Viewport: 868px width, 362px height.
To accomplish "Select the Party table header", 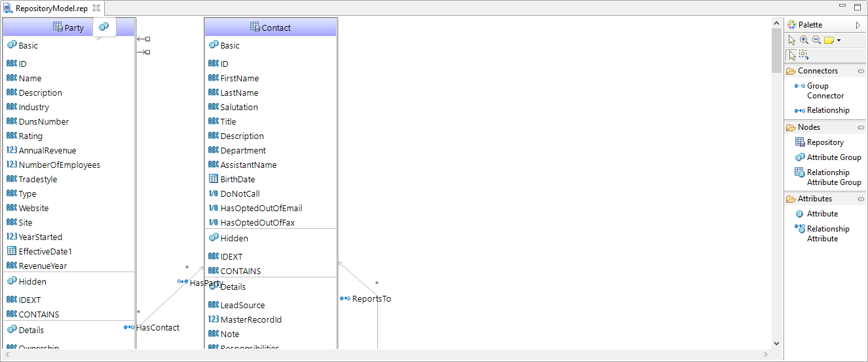I will [69, 28].
